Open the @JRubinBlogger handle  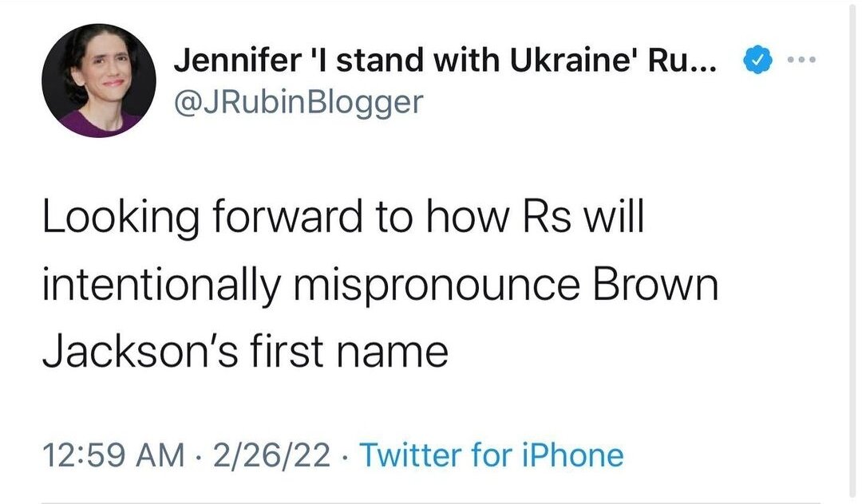pos(297,101)
